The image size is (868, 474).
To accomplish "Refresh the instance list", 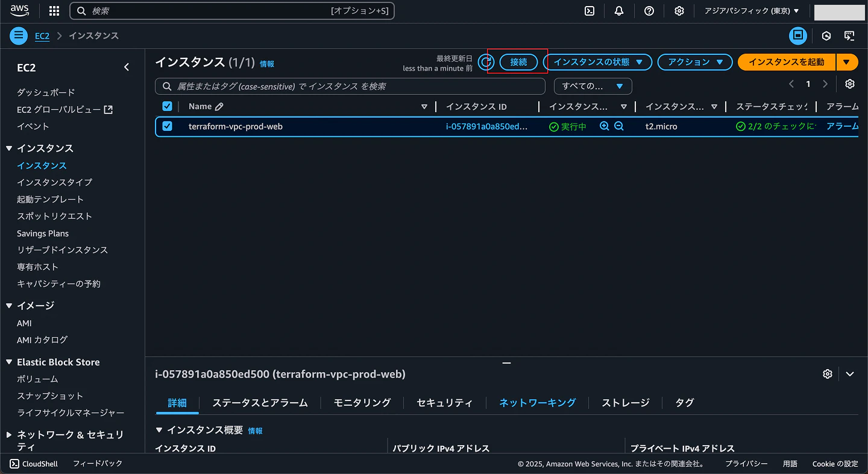I will pyautogui.click(x=486, y=62).
